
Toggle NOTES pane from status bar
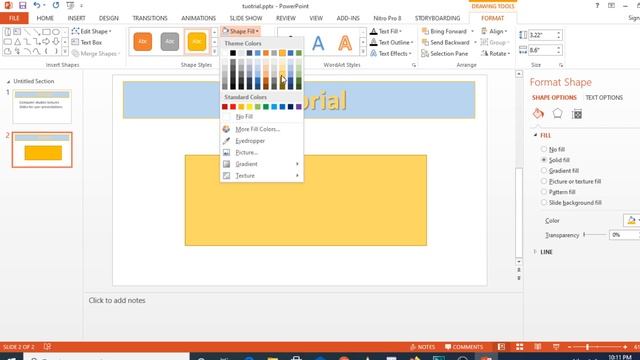[422, 347]
